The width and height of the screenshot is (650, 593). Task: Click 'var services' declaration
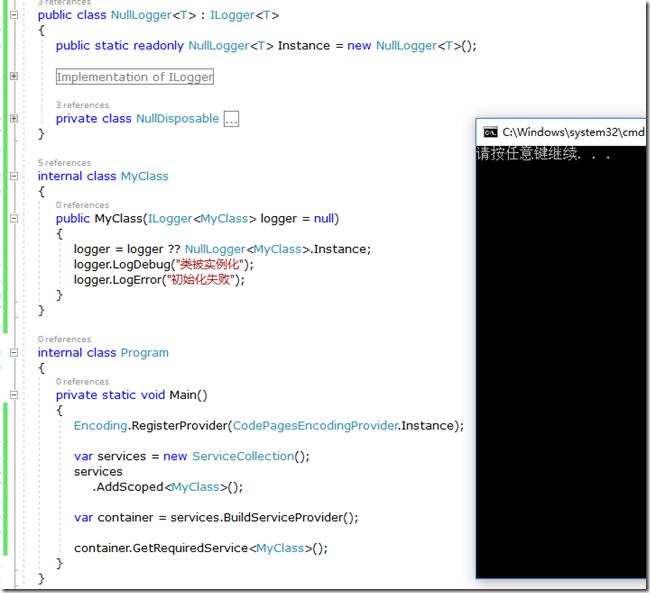coord(110,457)
